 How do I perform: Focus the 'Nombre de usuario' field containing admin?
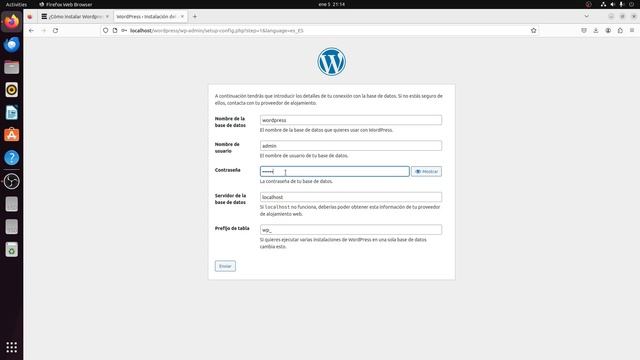[351, 146]
